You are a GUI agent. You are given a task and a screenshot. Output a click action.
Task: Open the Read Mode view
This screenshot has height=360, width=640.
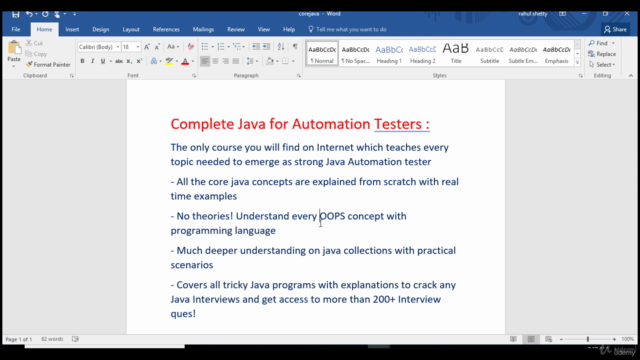(513, 339)
